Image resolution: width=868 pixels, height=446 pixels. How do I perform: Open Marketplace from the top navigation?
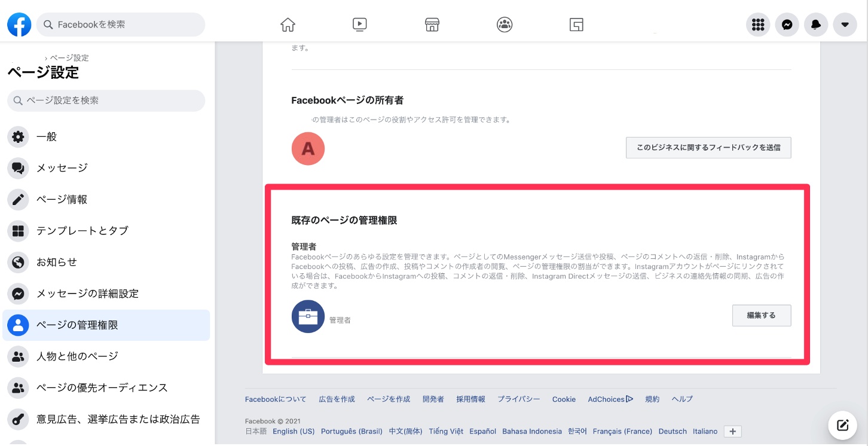click(x=432, y=25)
